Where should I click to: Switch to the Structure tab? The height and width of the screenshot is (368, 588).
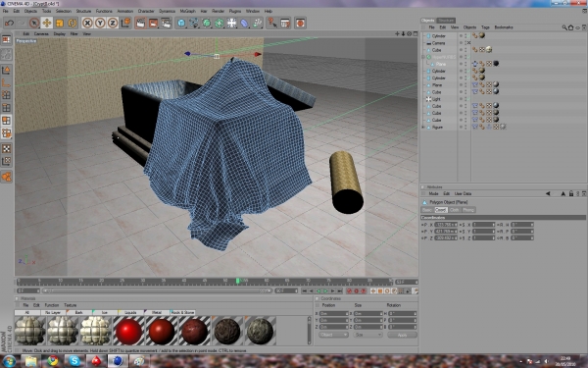[x=446, y=21]
